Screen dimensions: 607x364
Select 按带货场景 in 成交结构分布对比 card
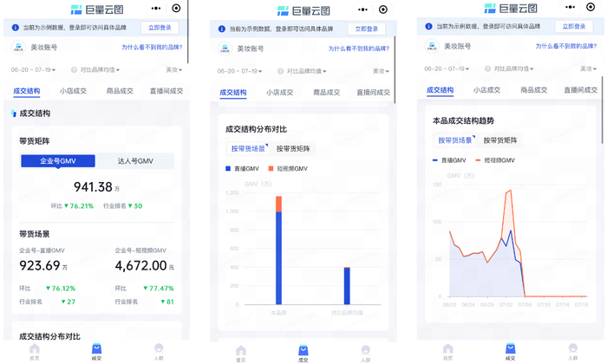248,148
